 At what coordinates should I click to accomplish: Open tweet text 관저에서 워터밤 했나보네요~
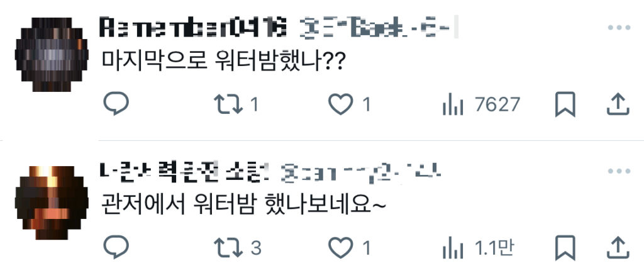tap(243, 204)
